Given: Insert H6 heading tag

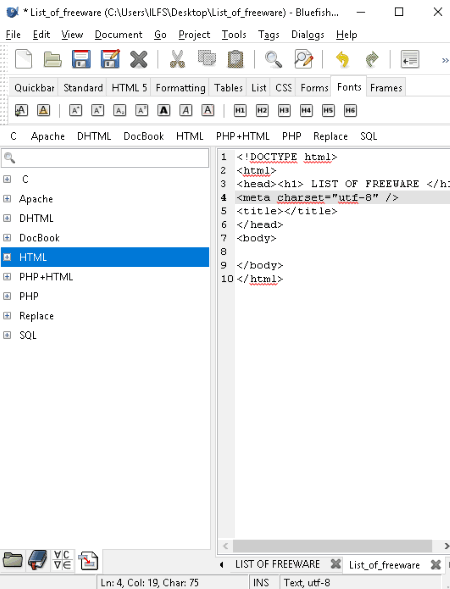Looking at the screenshot, I should tap(350, 110).
